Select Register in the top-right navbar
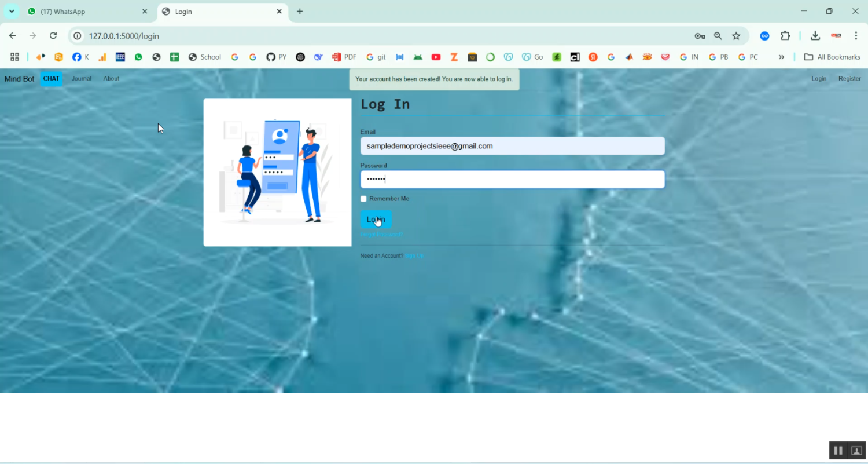The image size is (868, 464). tap(849, 79)
